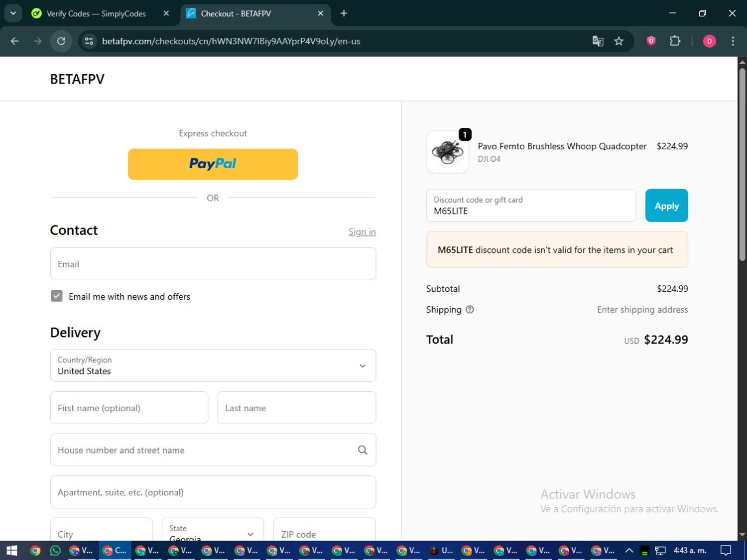Open Chrome's three-dot menu
747x560 pixels.
[733, 41]
